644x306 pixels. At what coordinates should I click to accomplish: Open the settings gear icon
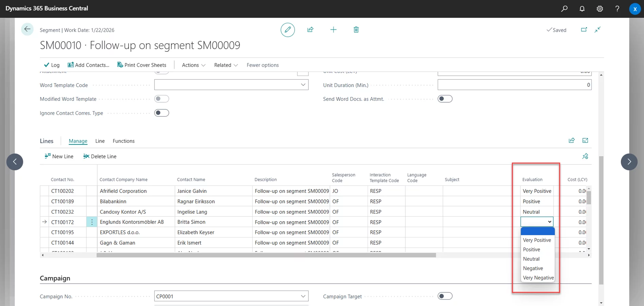click(x=600, y=9)
